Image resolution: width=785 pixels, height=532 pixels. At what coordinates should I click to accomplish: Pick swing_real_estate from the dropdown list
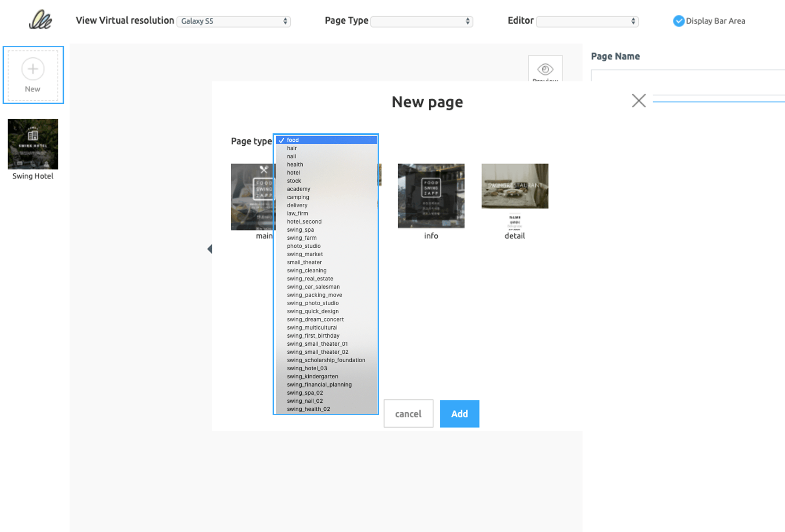(x=310, y=279)
